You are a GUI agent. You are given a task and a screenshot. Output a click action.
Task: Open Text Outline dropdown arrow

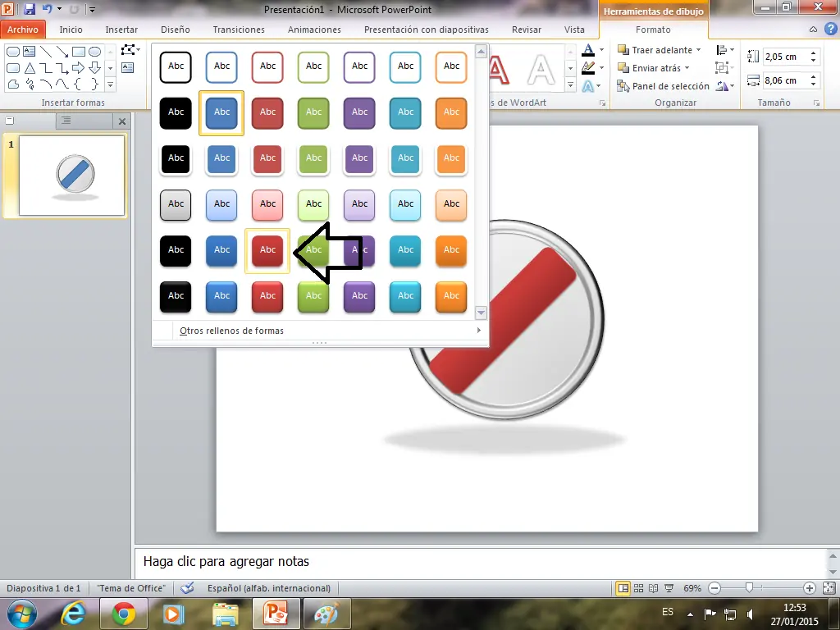(x=602, y=68)
